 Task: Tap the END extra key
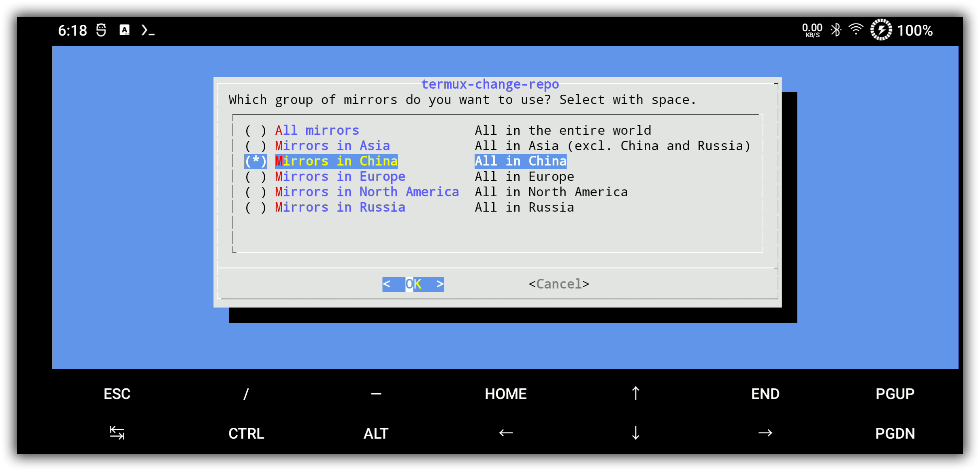pyautogui.click(x=765, y=394)
